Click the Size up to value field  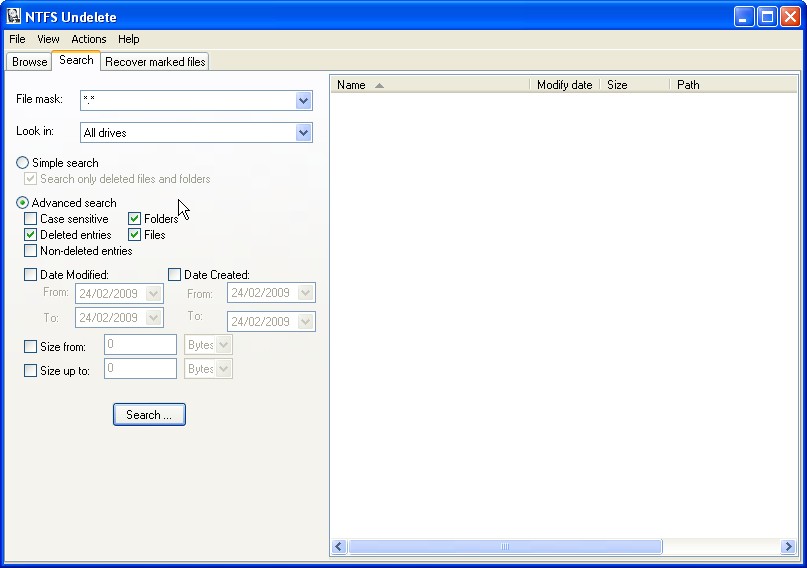[141, 368]
